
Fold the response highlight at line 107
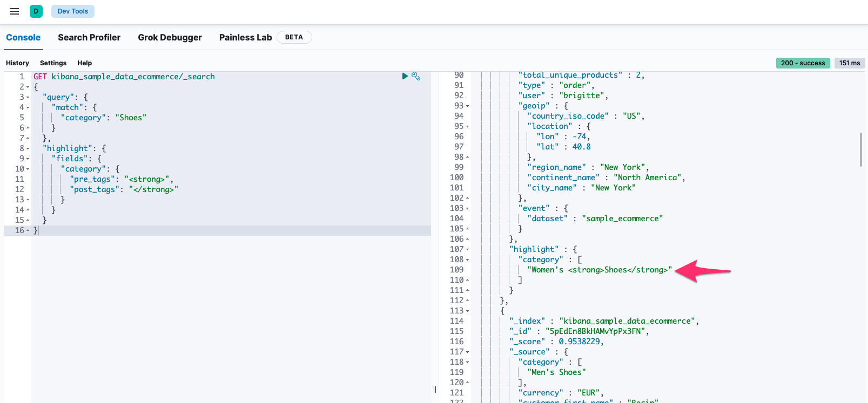pos(468,250)
